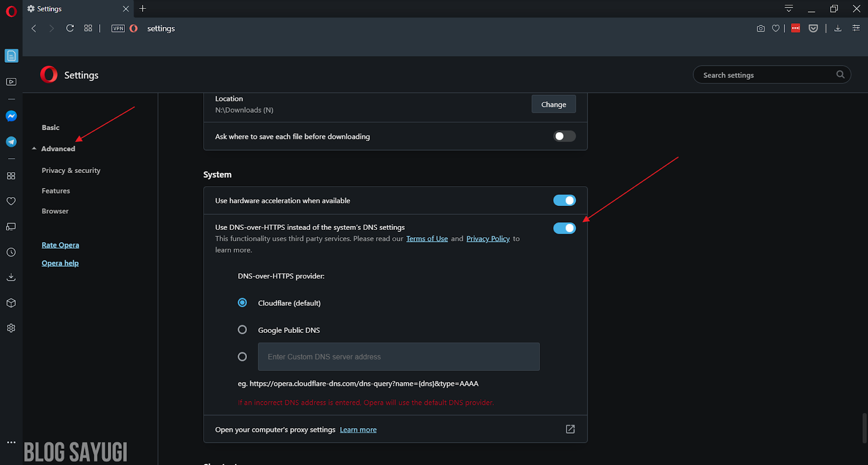Open Messenger in the sidebar

tap(11, 116)
